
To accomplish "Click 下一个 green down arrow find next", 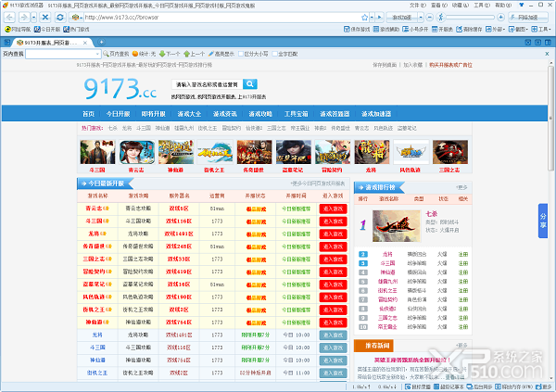I will point(170,54).
